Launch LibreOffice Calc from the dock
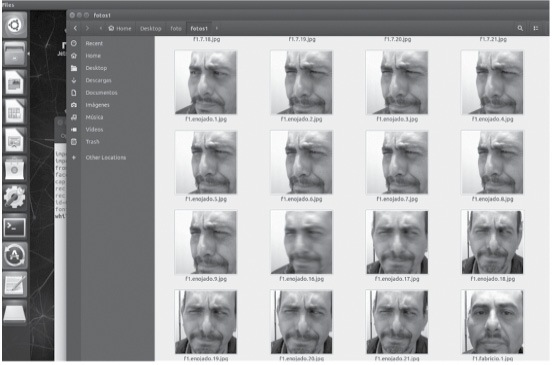The width and height of the screenshot is (557, 365). tap(15, 111)
